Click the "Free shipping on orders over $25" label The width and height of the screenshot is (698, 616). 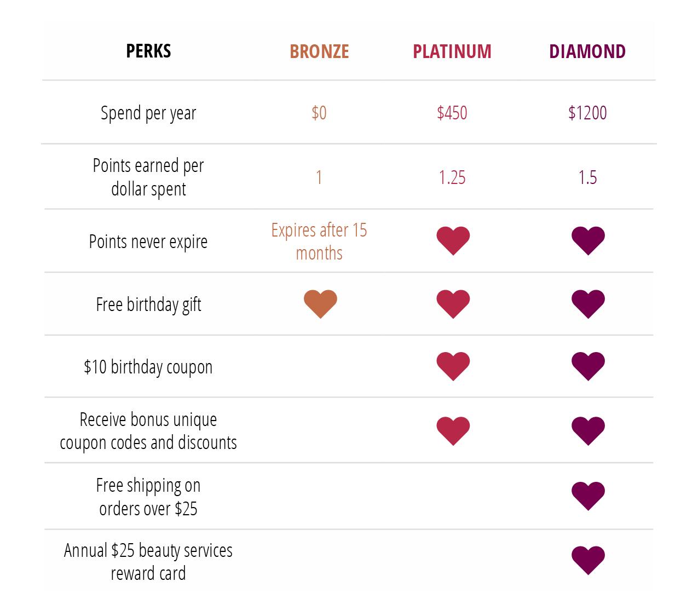pyautogui.click(x=148, y=497)
